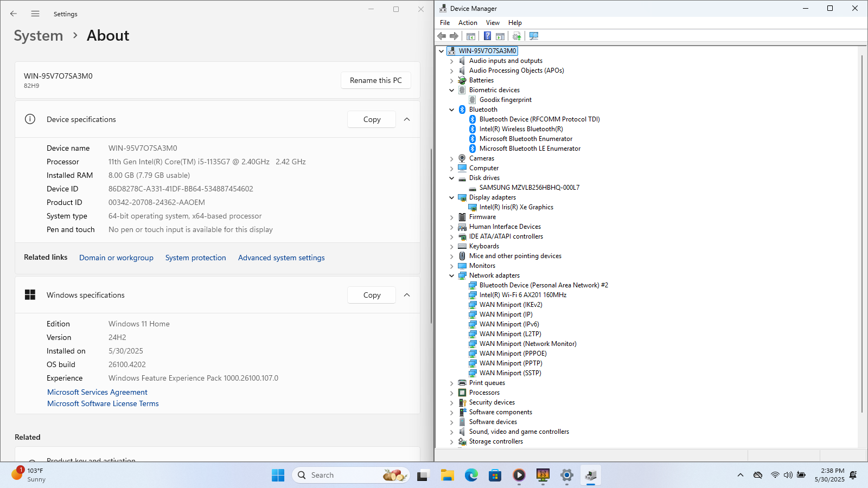Collapse the Network adapters category
Screen dimensions: 868x488
point(451,276)
